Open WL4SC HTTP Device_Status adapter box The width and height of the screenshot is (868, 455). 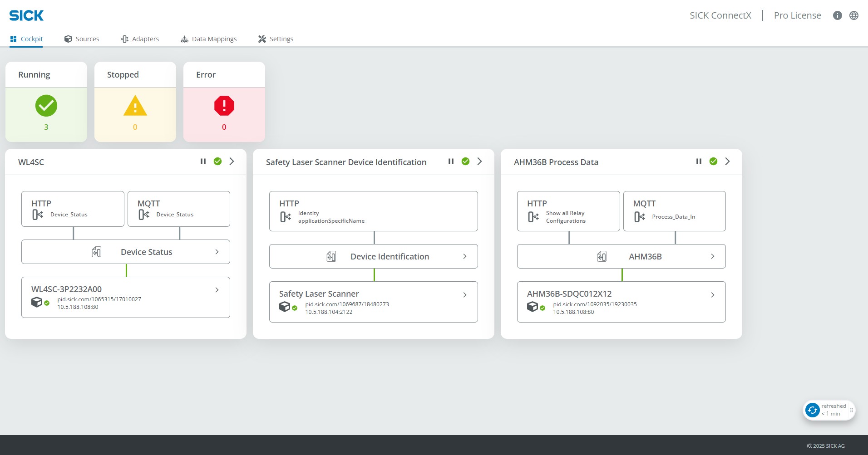(x=73, y=209)
